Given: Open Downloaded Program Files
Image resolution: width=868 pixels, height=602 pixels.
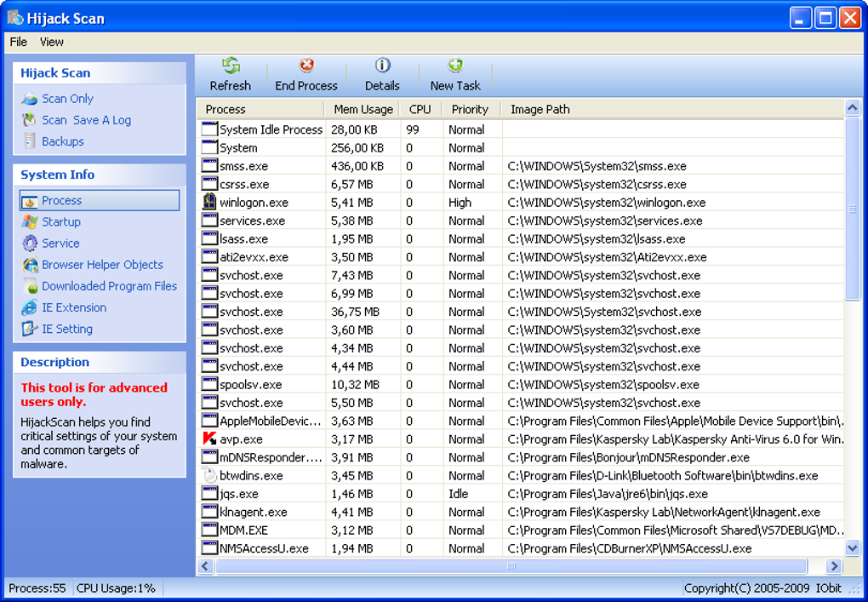Looking at the screenshot, I should tap(109, 286).
